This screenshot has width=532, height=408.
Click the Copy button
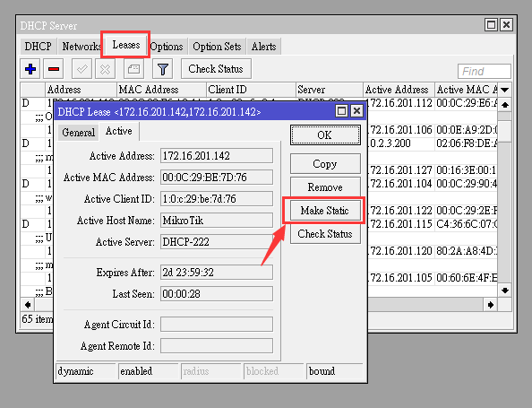click(x=325, y=164)
